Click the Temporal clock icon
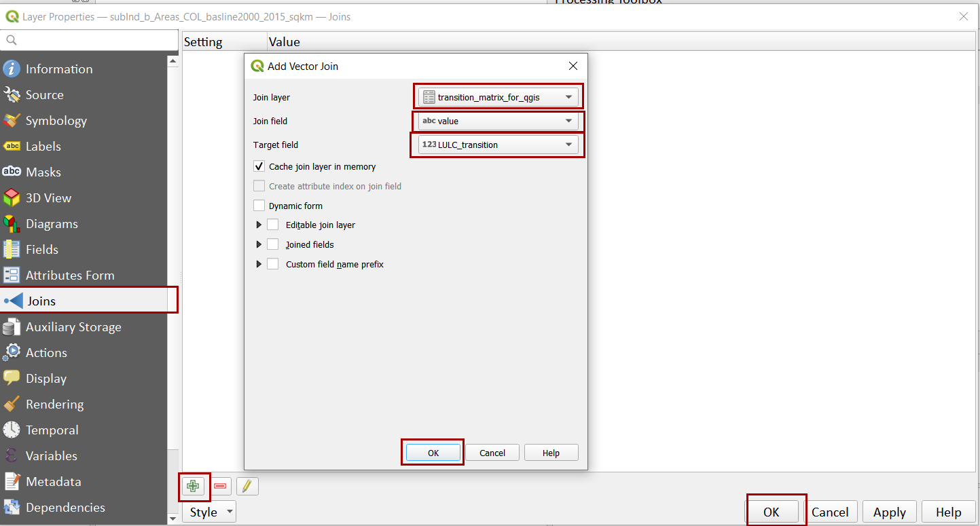 pyautogui.click(x=12, y=430)
